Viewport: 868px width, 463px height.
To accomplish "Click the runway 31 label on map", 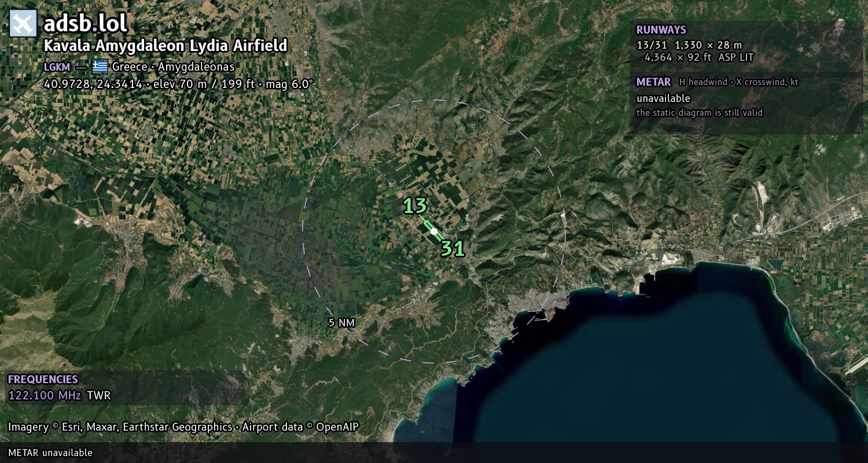I will pyautogui.click(x=453, y=249).
